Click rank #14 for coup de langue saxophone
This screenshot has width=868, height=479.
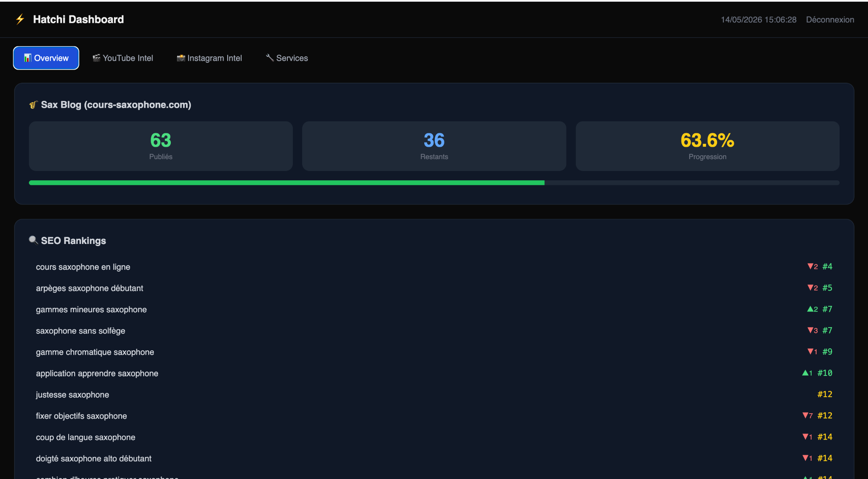pos(825,437)
